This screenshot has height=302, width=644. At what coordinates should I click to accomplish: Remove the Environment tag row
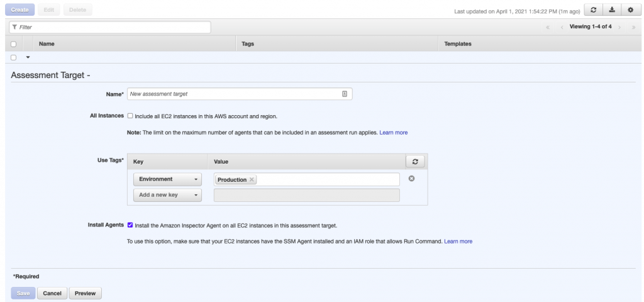tap(411, 178)
